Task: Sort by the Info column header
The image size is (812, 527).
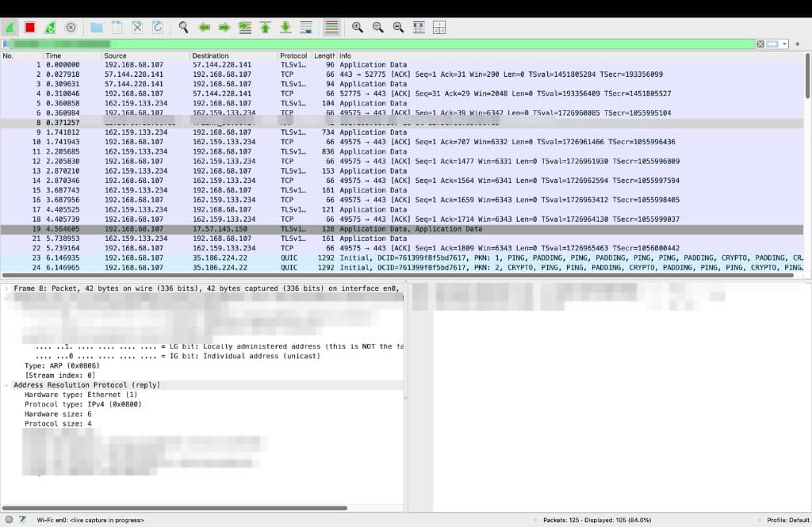Action: pyautogui.click(x=570, y=55)
